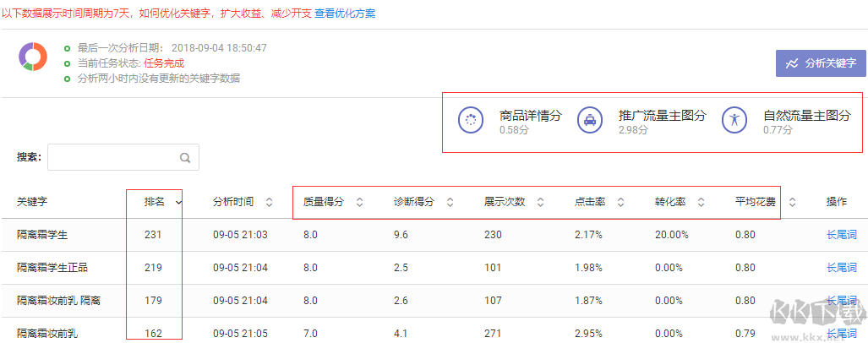This screenshot has width=868, height=343.
Task: Click the 分析关键字 button
Action: (820, 63)
